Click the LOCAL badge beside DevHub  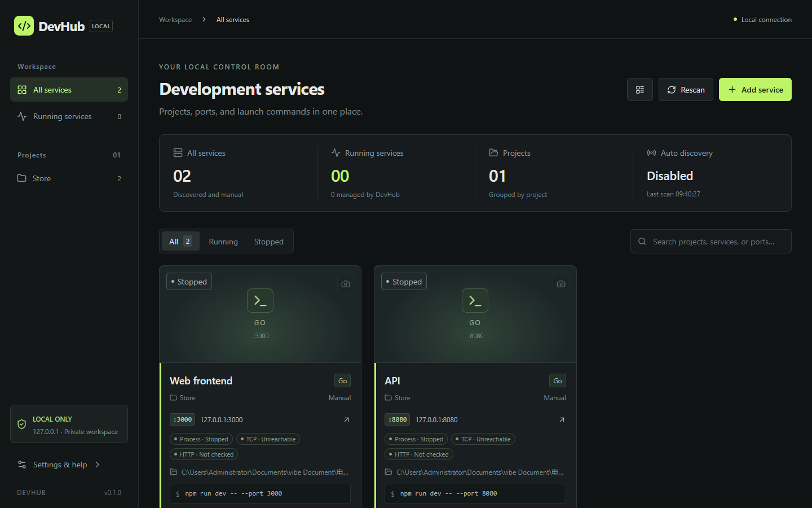[x=101, y=26]
